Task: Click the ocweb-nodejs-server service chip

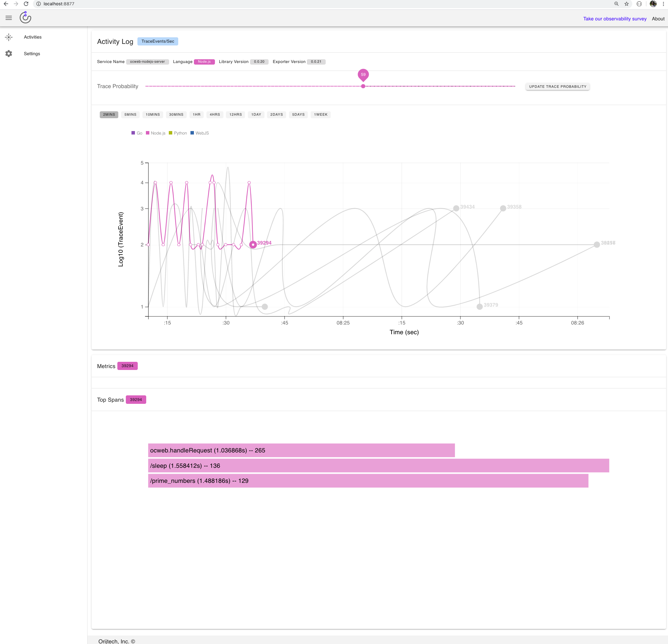Action: (x=147, y=62)
